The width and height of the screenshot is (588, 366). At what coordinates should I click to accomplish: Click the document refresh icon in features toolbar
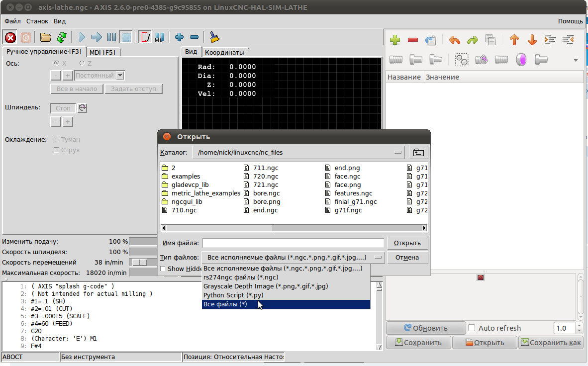(x=430, y=40)
